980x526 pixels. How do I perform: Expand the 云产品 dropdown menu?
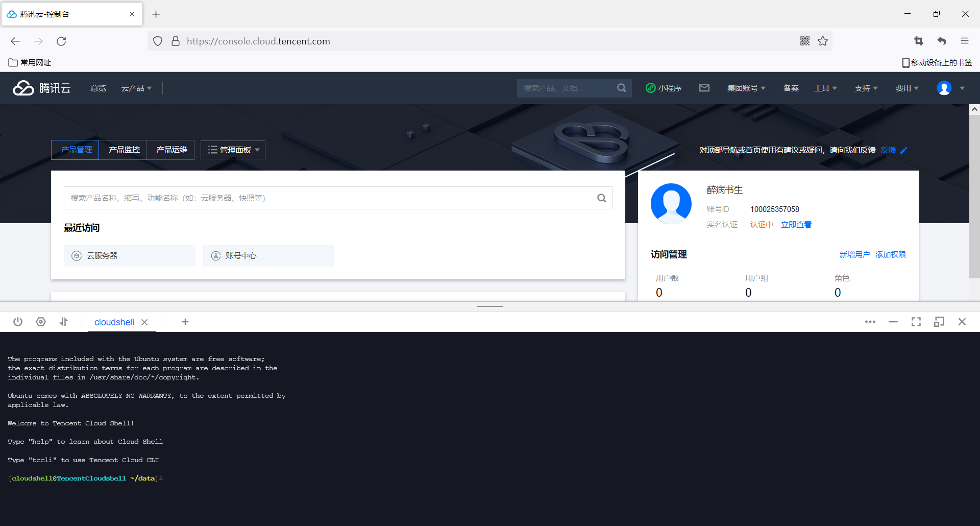tap(136, 88)
